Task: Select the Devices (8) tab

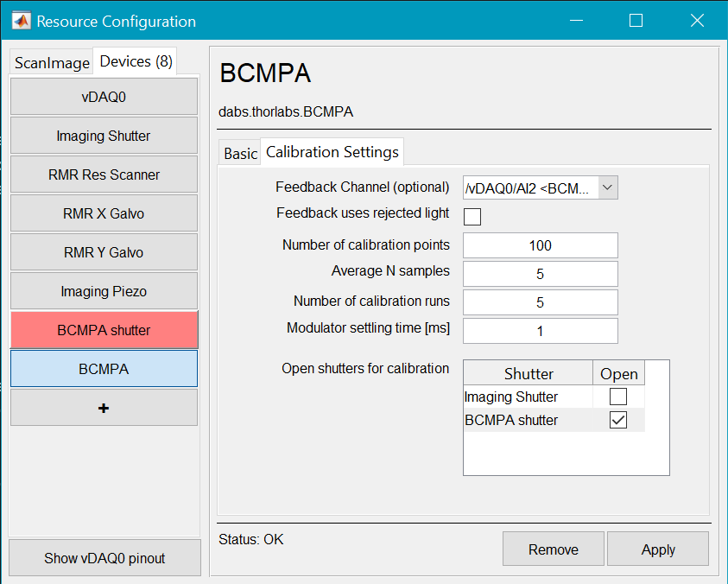Action: [x=136, y=61]
